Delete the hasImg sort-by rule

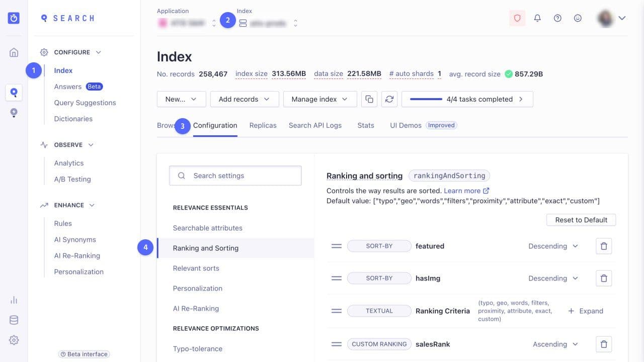pos(604,278)
